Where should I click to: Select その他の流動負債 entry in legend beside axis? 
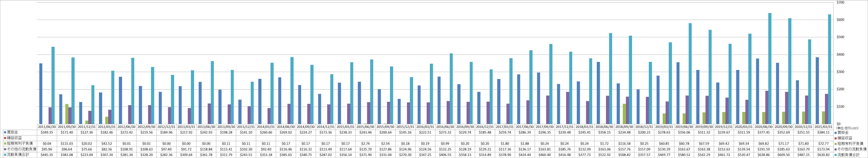click(x=852, y=149)
